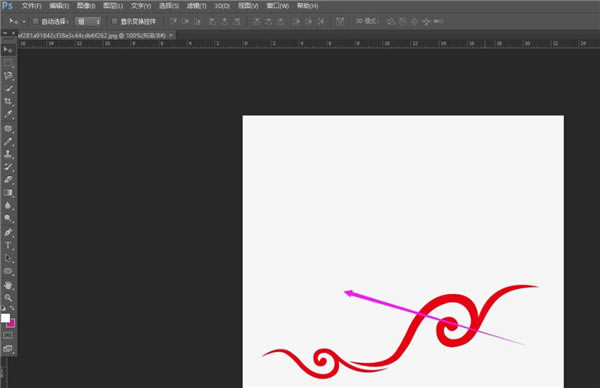Image resolution: width=600 pixels, height=388 pixels.
Task: Select the Rectangular Marquee tool
Action: coord(8,63)
